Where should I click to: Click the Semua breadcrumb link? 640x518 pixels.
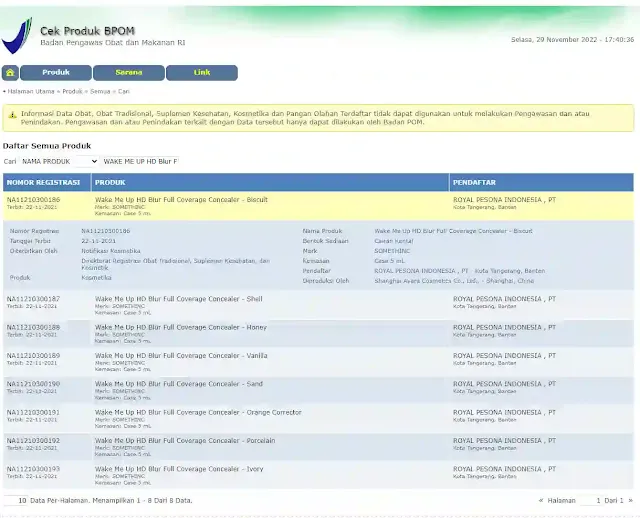click(100, 91)
